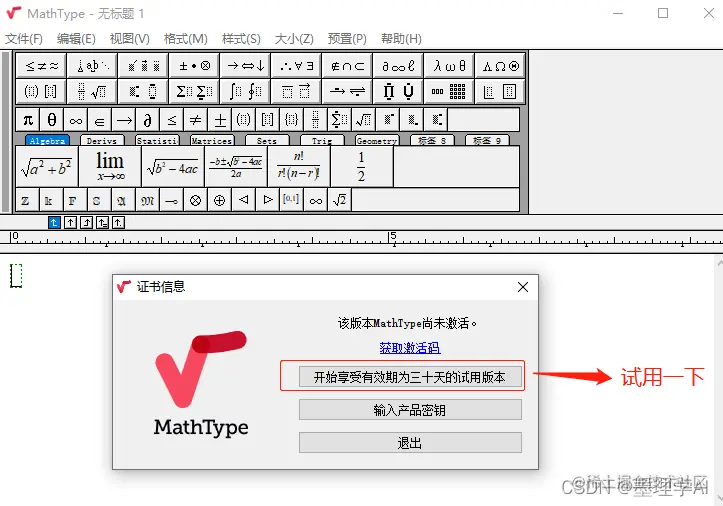The image size is (723, 506).
Task: Open arrow symbols palette (→⇔↓)
Action: pos(246,65)
